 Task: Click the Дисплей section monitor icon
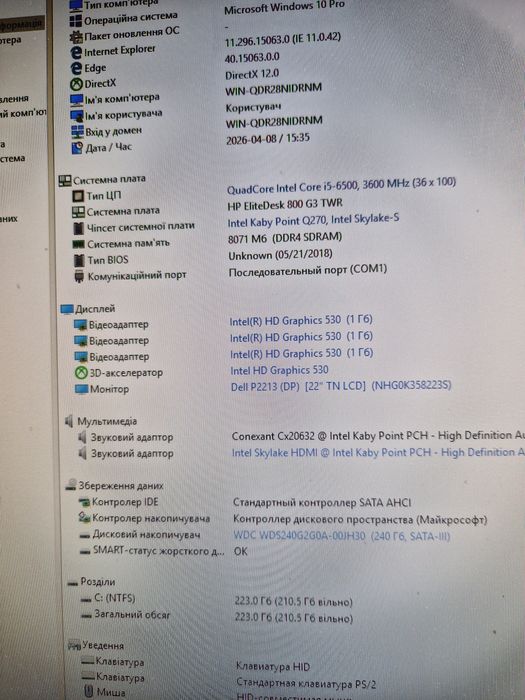[67, 309]
